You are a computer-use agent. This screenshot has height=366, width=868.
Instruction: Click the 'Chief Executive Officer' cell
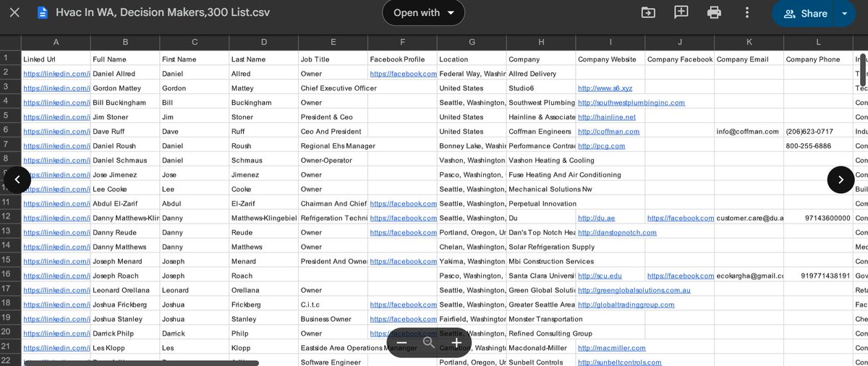coord(339,88)
